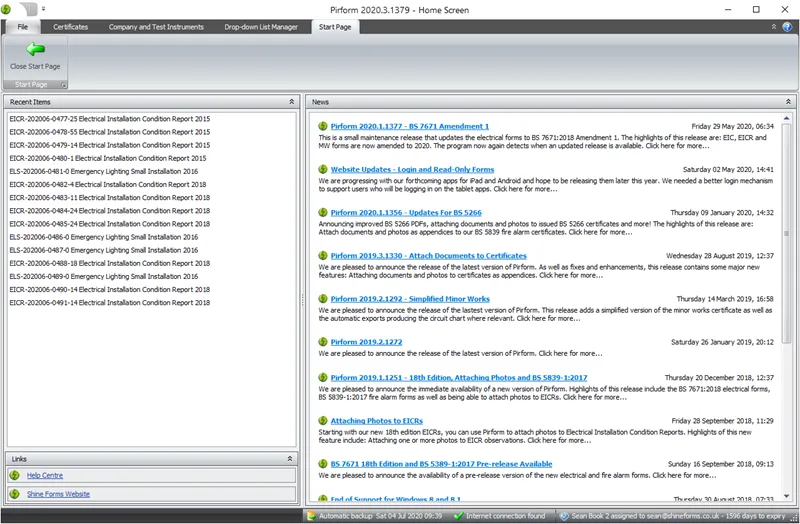800x524 pixels.
Task: Open the Website Updates news link
Action: [412, 170]
